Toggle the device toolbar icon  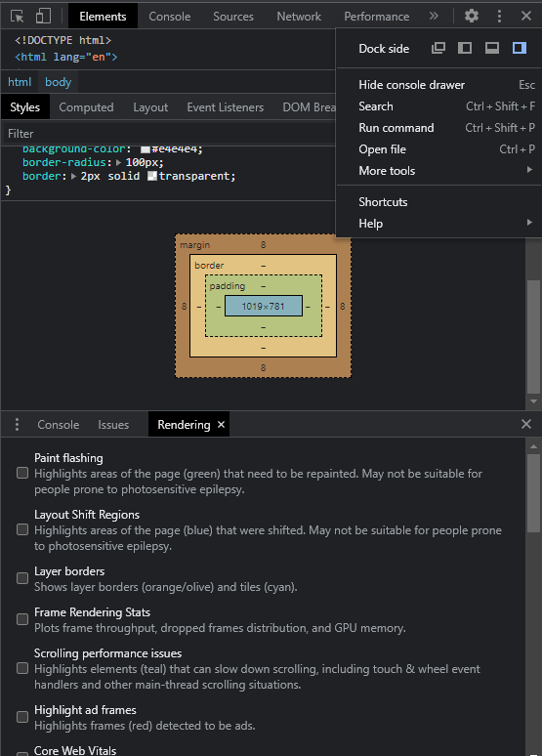pyautogui.click(x=43, y=16)
